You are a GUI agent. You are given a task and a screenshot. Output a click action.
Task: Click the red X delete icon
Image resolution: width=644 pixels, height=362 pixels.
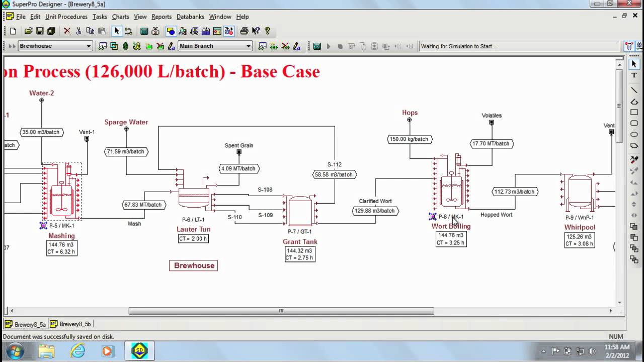tap(67, 31)
